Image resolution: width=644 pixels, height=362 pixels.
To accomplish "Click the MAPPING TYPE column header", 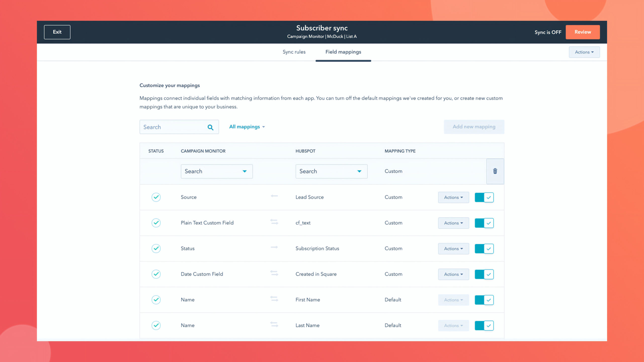I will (x=400, y=151).
